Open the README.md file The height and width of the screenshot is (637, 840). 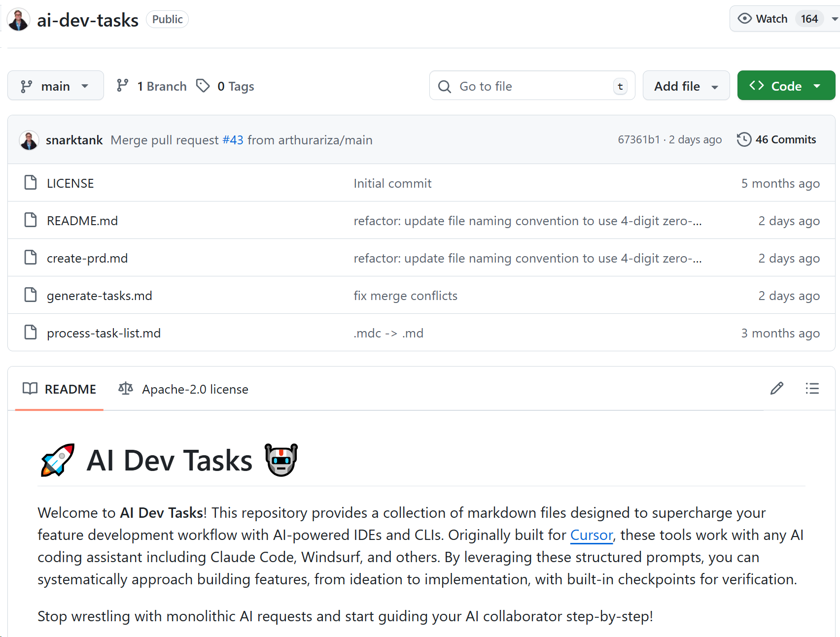[82, 221]
